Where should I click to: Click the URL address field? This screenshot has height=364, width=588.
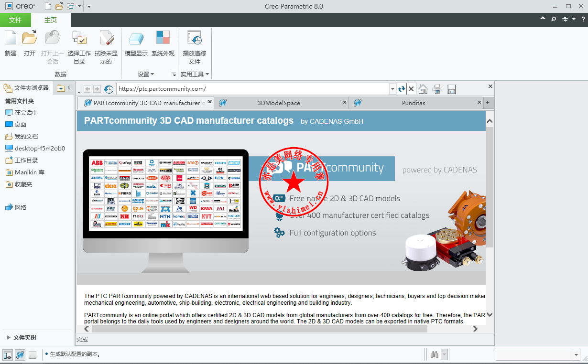click(x=253, y=89)
